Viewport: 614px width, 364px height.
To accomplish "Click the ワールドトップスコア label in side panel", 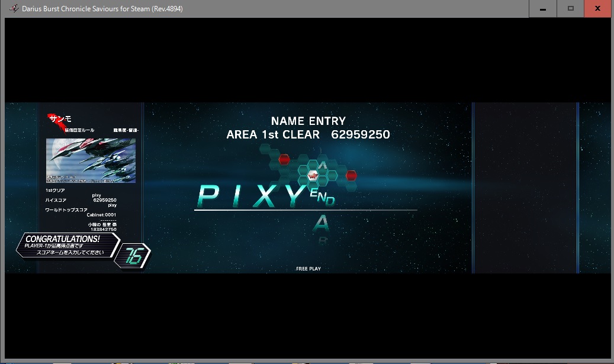I will pos(66,210).
